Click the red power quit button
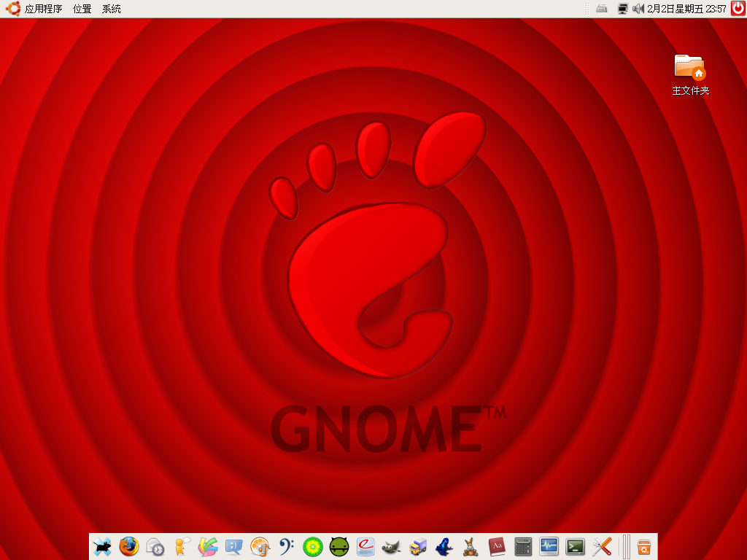 coord(738,8)
